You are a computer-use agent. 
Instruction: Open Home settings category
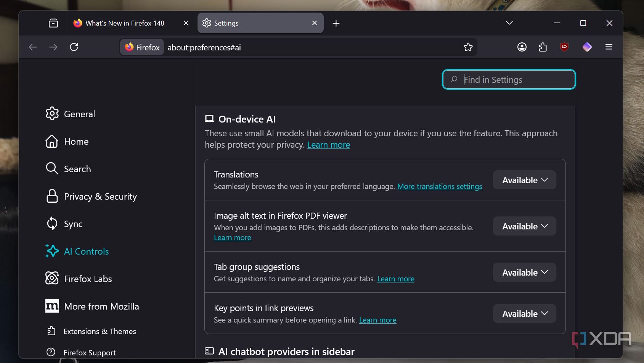click(67, 141)
